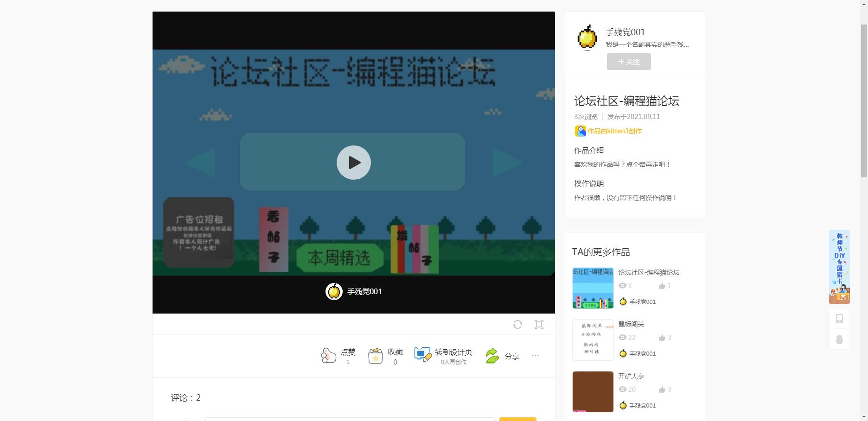Click the page vertical scrollbar

(x=864, y=101)
